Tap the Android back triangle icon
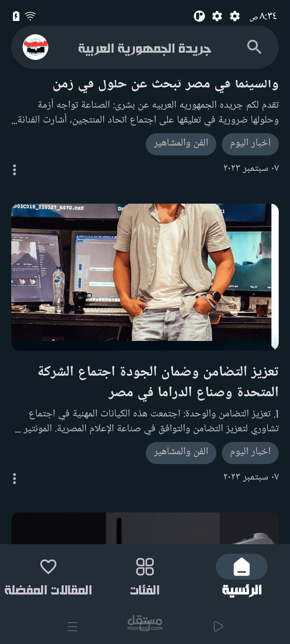290x644 pixels. tap(218, 626)
